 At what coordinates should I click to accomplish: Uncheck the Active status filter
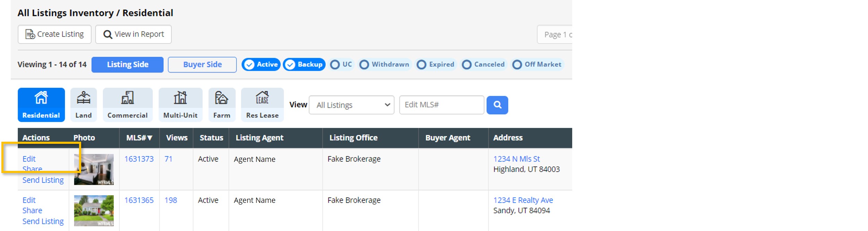[x=249, y=65]
